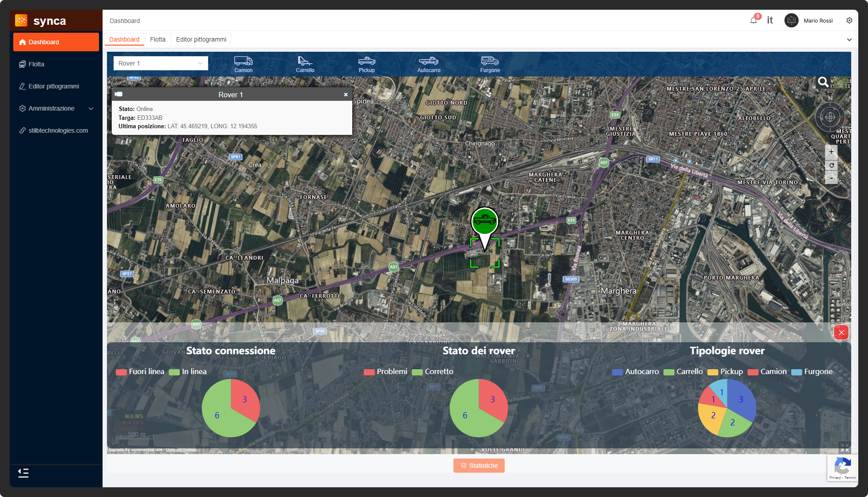The image size is (868, 497).
Task: Switch to the Dashboard tab
Action: coord(124,39)
